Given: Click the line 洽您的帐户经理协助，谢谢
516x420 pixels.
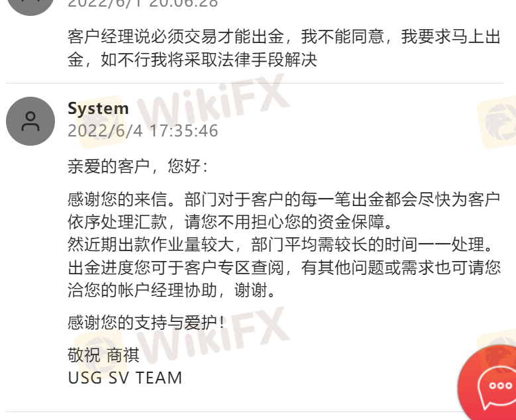Looking at the screenshot, I should point(172,290).
